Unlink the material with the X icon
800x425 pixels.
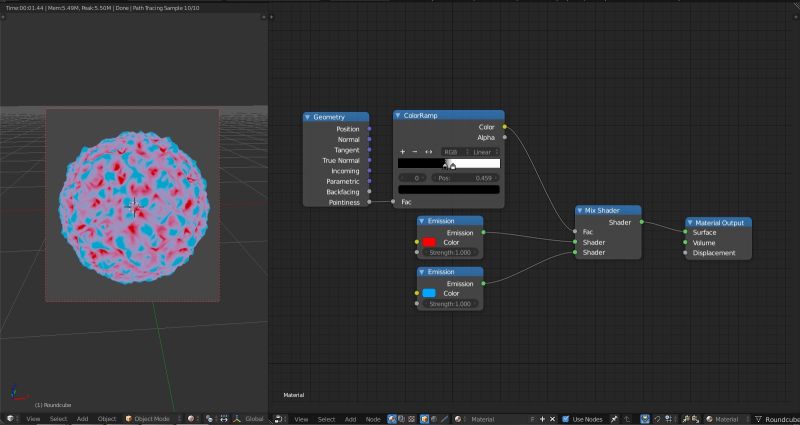tap(553, 419)
